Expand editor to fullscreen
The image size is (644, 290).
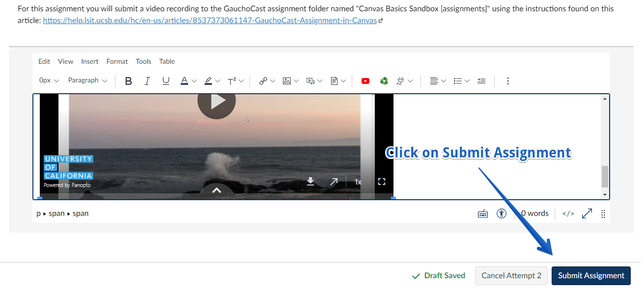click(x=587, y=213)
